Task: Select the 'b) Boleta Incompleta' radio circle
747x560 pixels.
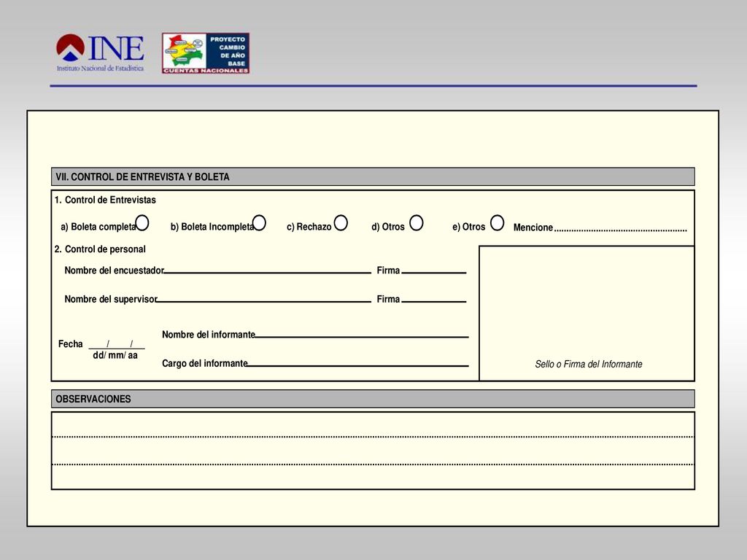Action: (259, 223)
